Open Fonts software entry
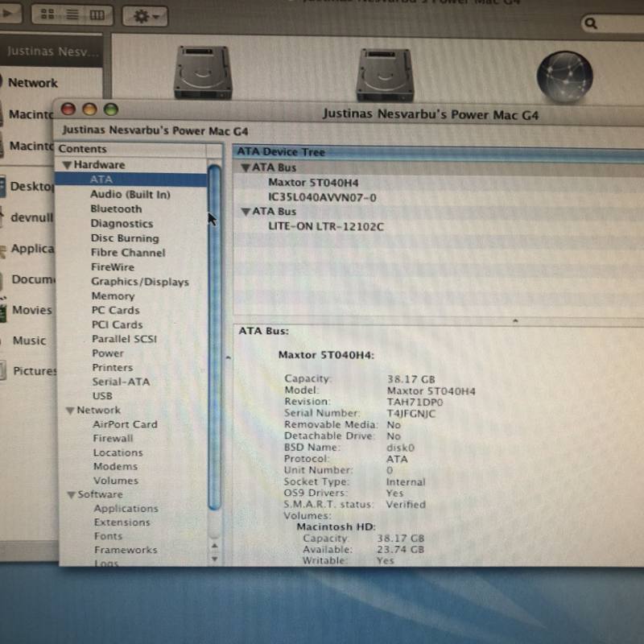Image resolution: width=644 pixels, height=644 pixels. 108,536
